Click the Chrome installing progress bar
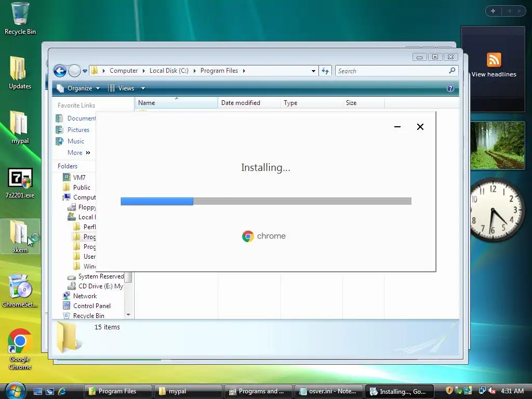532x399 pixels. click(266, 201)
